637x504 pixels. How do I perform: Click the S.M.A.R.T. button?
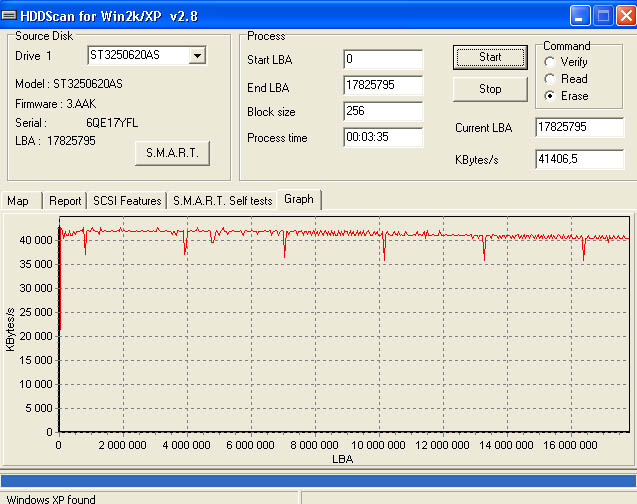pos(172,153)
